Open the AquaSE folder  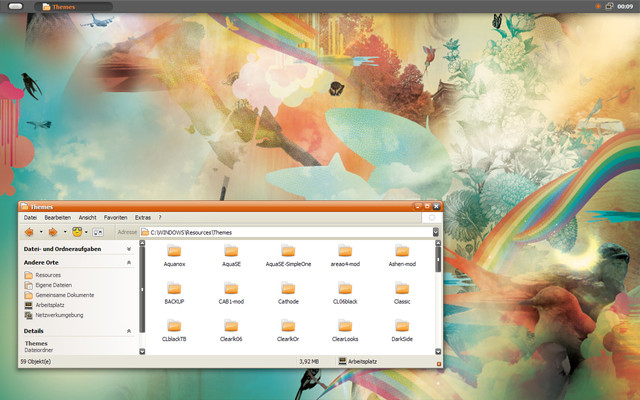point(231,256)
